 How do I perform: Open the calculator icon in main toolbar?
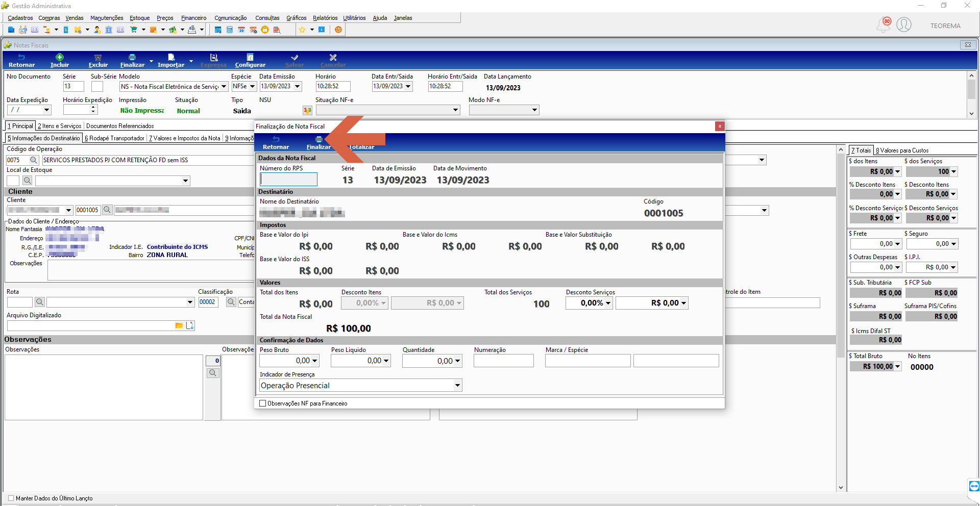click(x=230, y=30)
